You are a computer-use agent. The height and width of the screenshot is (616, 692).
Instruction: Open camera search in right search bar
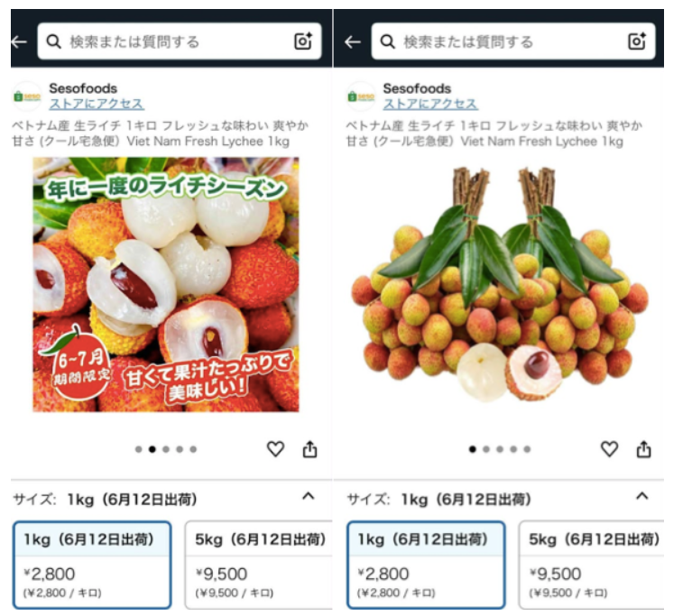click(637, 41)
